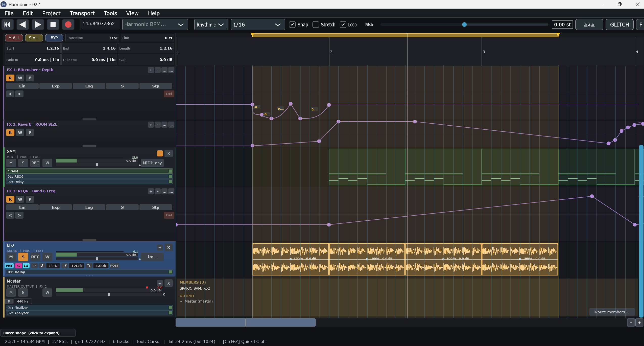Open last ellipsis menu on Reverb lane
644x346 pixels.
(171, 125)
